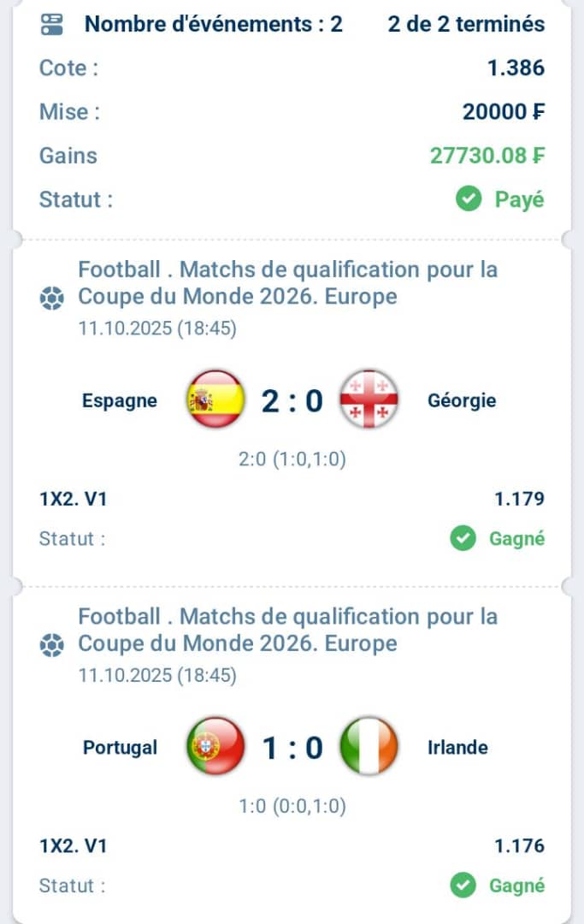
Task: Tap the Portugal flag icon
Action: point(215,747)
